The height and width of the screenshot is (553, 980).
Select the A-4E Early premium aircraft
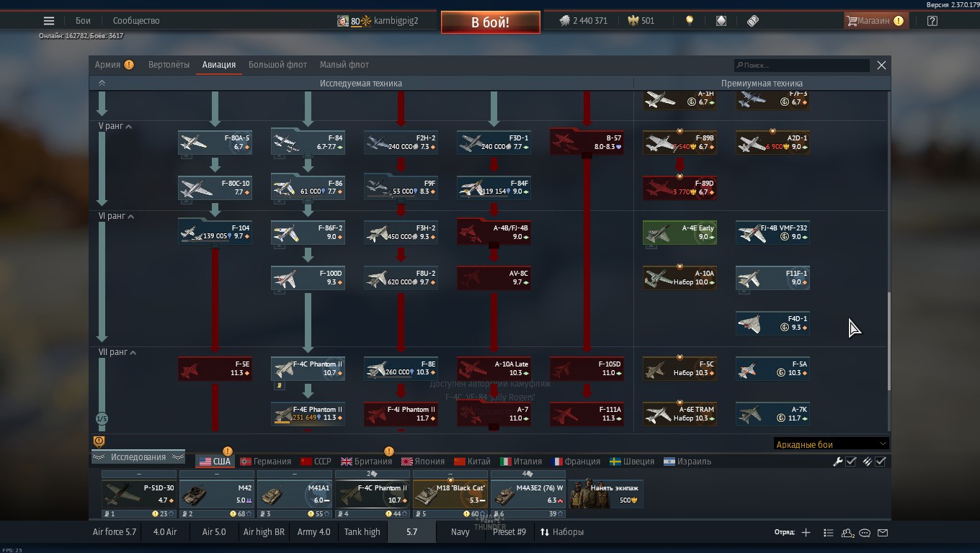pos(680,233)
